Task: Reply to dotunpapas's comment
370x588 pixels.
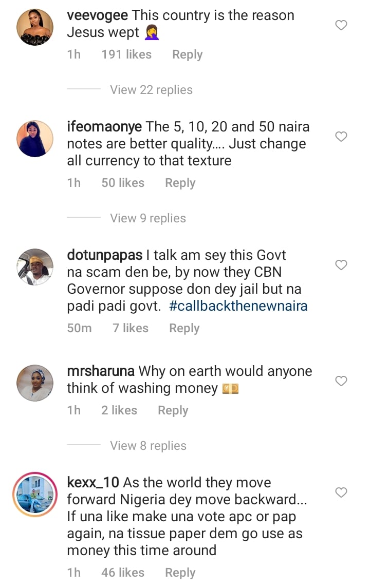Action: (184, 329)
